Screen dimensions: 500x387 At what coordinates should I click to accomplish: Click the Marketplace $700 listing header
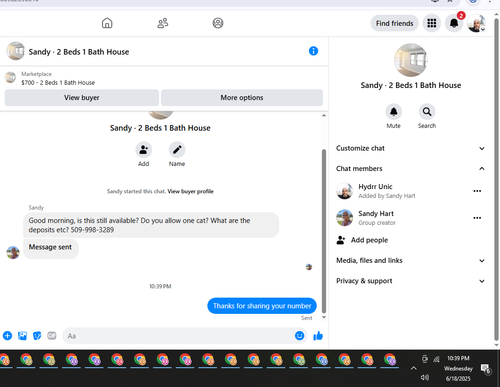point(58,78)
